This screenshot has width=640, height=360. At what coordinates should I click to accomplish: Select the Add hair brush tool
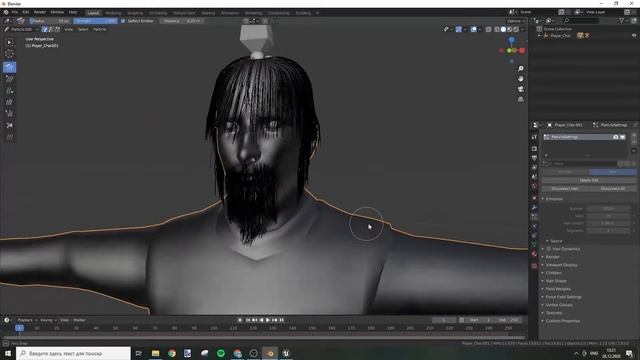(9, 91)
